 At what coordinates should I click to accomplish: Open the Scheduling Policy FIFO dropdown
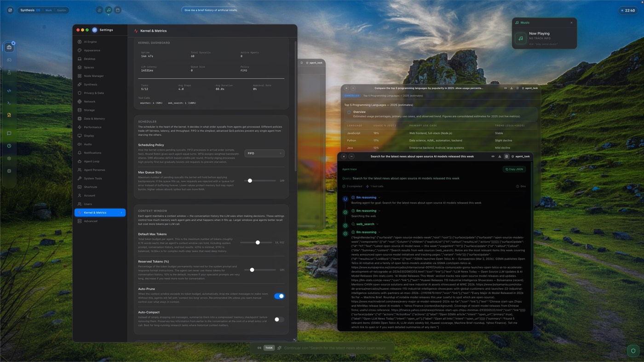(x=264, y=153)
